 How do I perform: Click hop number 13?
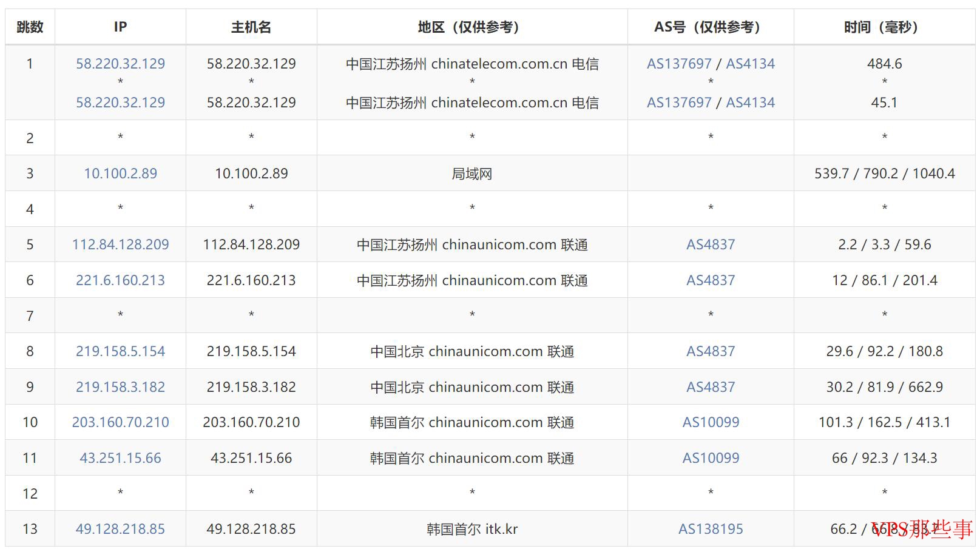(x=30, y=529)
